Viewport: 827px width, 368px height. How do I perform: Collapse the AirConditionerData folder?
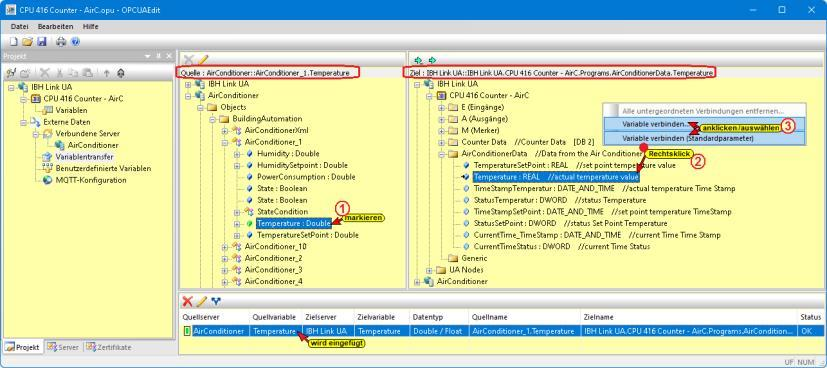441,154
